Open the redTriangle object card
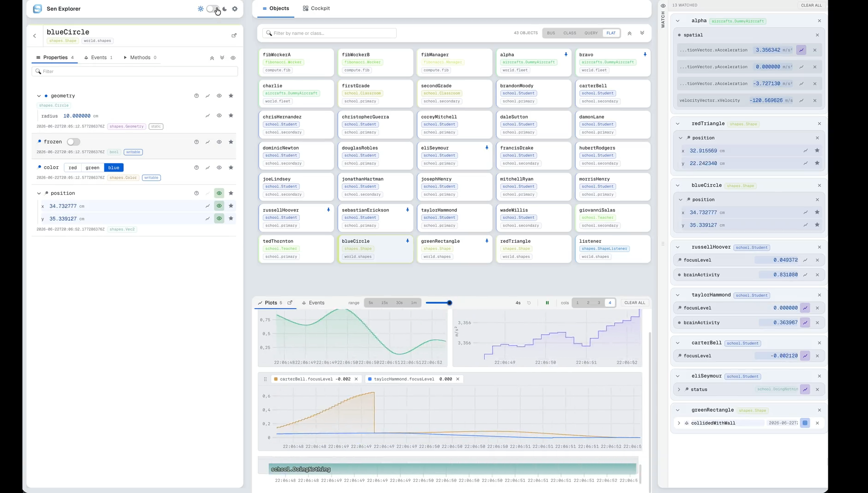This screenshot has width=868, height=493. 534,249
